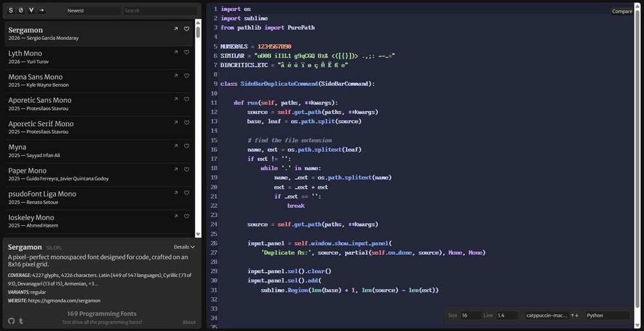This screenshot has width=644, height=331.
Task: Click the '# find the file extension' comment
Action: click(290, 140)
